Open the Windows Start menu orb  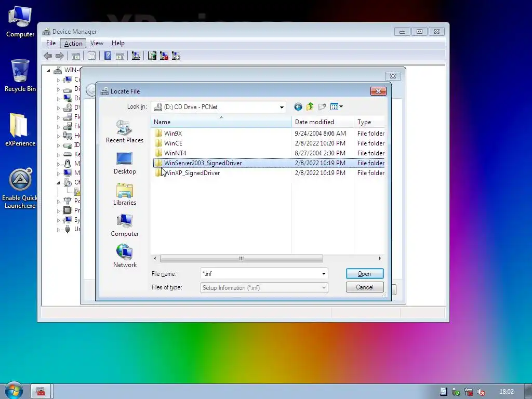pos(14,391)
